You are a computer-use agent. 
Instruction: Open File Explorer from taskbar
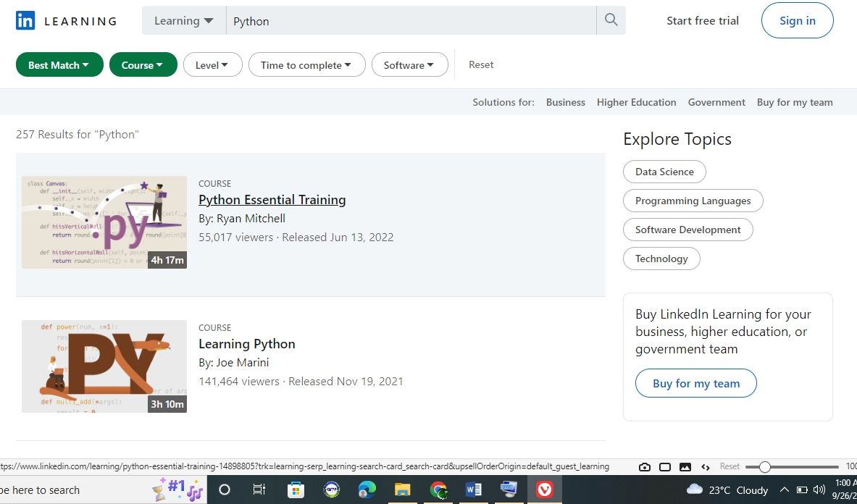pyautogui.click(x=402, y=490)
